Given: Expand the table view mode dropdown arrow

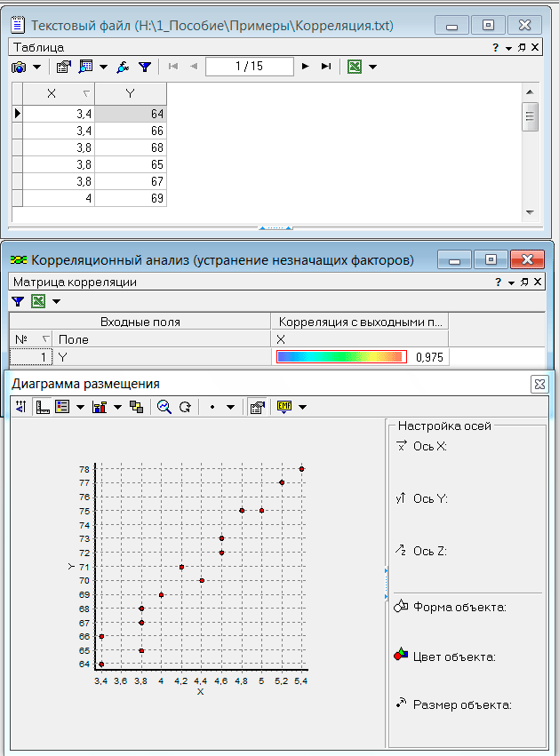Looking at the screenshot, I should point(103,67).
